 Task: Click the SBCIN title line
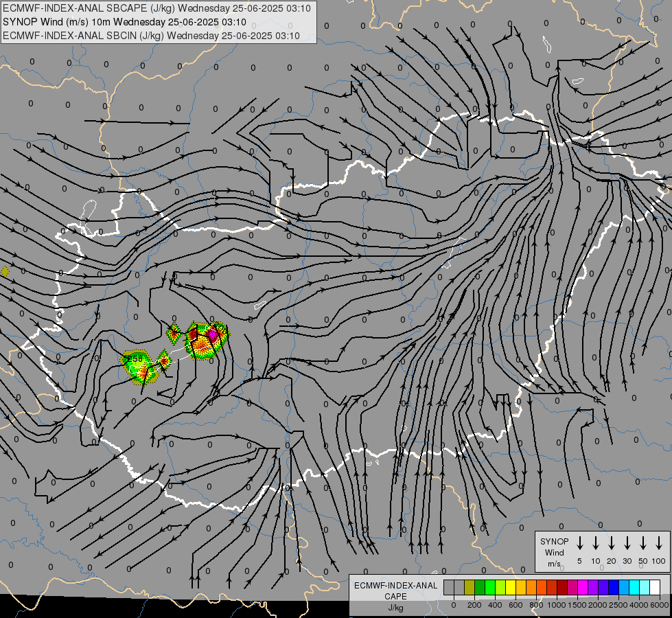pyautogui.click(x=151, y=36)
